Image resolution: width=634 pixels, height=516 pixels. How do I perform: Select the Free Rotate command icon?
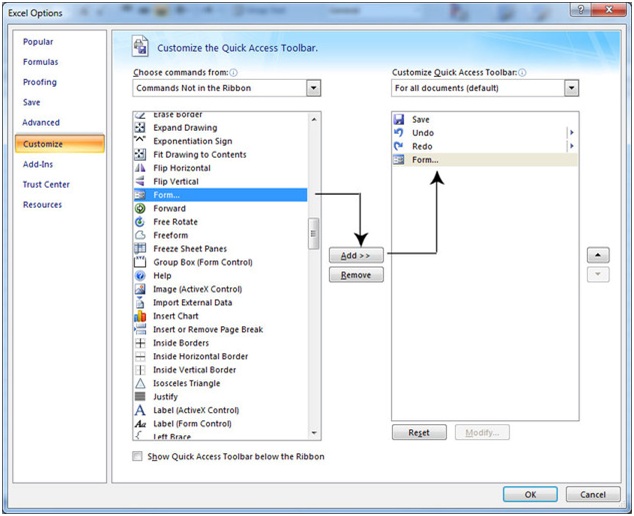click(140, 222)
